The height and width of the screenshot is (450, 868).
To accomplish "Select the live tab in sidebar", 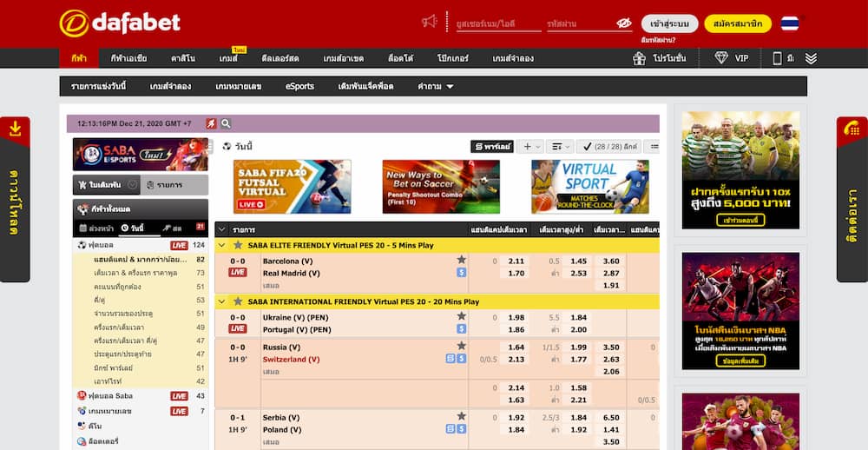I will tap(172, 228).
